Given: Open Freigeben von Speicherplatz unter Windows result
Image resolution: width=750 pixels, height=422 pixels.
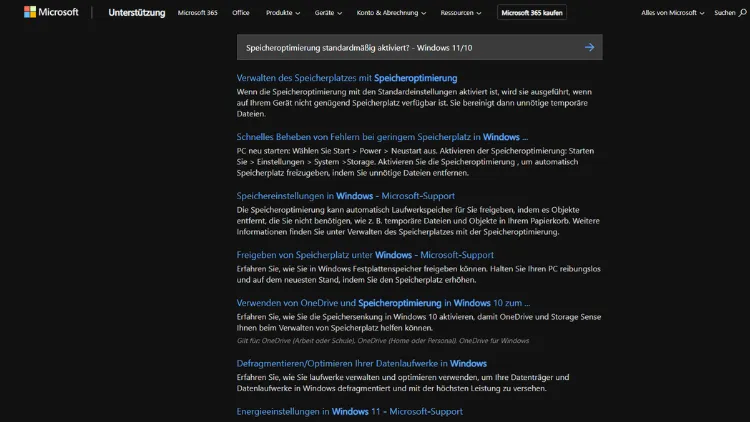Looking at the screenshot, I should coord(365,255).
